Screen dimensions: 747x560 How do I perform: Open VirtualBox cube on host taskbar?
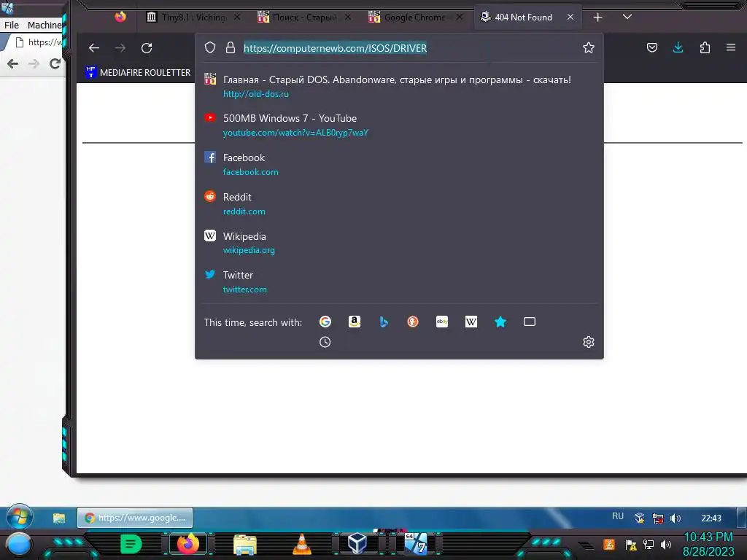click(357, 543)
